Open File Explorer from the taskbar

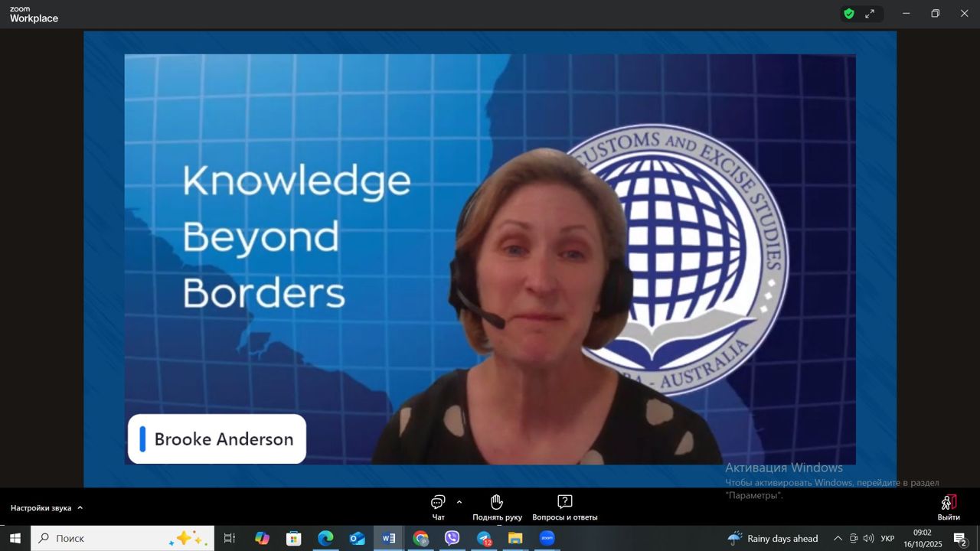tap(515, 539)
